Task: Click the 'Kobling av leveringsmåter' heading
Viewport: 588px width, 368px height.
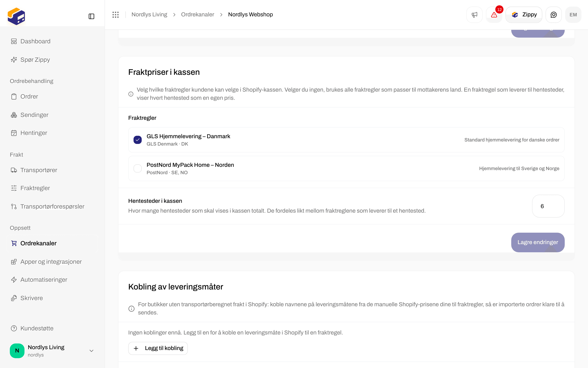Action: [x=176, y=287]
